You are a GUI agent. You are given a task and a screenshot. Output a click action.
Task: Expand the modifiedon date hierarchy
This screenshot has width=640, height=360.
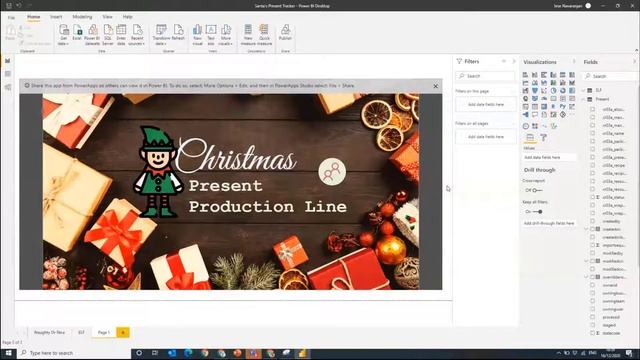click(x=586, y=261)
